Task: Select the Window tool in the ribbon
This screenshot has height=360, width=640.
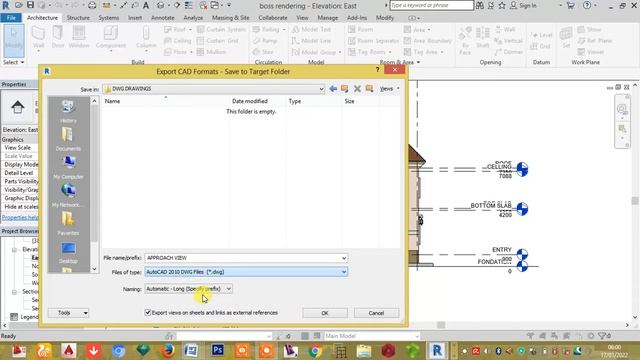Action: [x=79, y=38]
